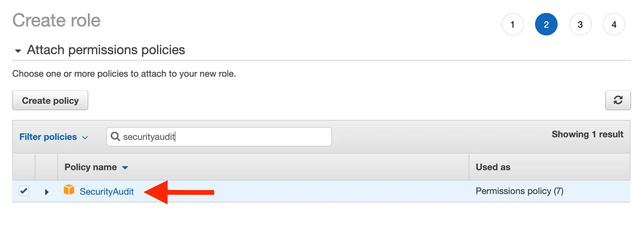Click the Policy name column header

91,167
